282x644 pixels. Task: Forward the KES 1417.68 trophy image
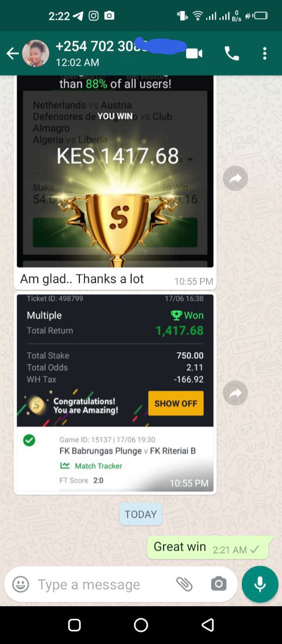(235, 178)
